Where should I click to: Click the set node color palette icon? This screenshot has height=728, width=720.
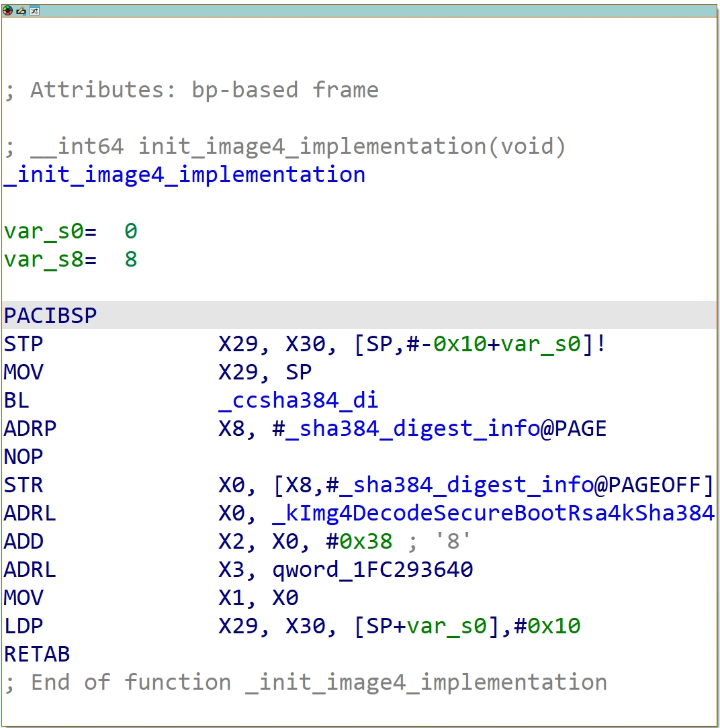point(8,11)
